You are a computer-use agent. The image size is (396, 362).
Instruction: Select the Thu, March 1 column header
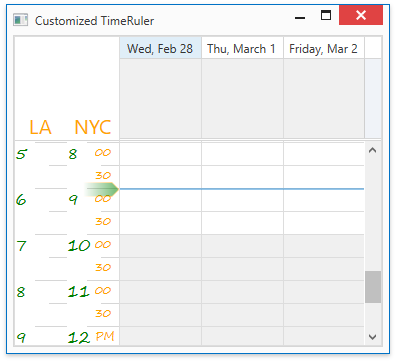coord(242,49)
